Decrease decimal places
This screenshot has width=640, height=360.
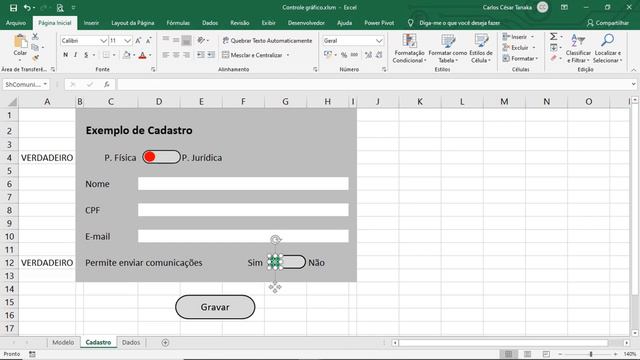[379, 55]
